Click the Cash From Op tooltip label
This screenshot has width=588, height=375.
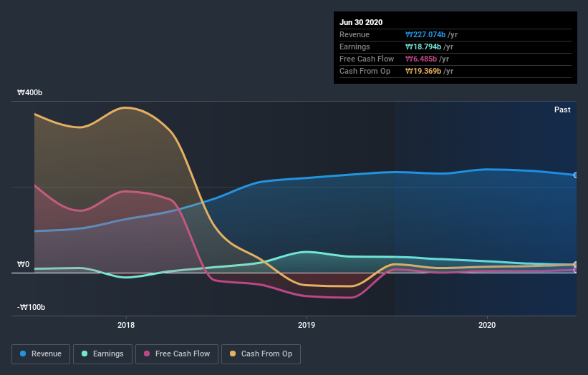(x=365, y=71)
